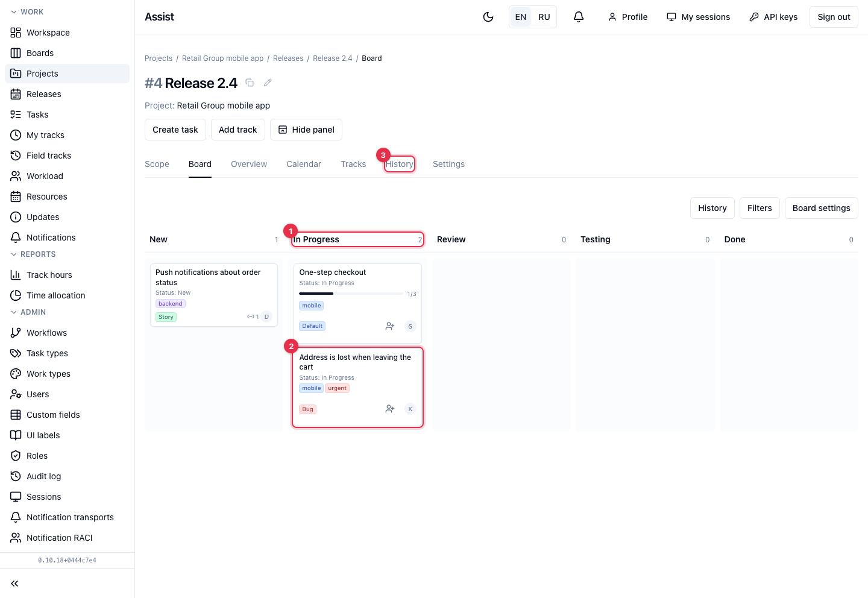Open the Filters panel
The image size is (868, 598).
pos(759,208)
